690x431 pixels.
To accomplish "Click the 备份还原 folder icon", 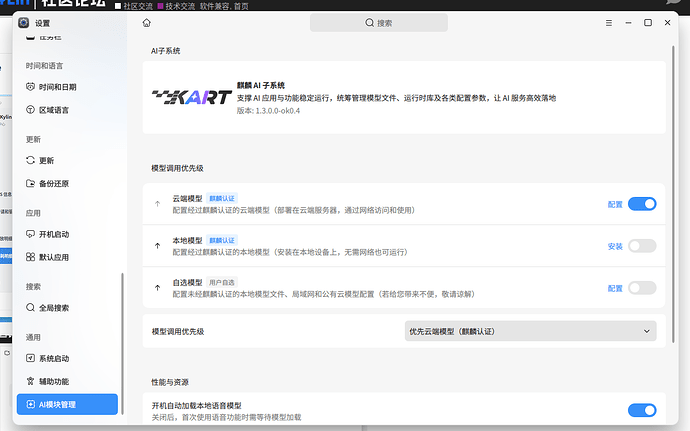I will [30, 183].
